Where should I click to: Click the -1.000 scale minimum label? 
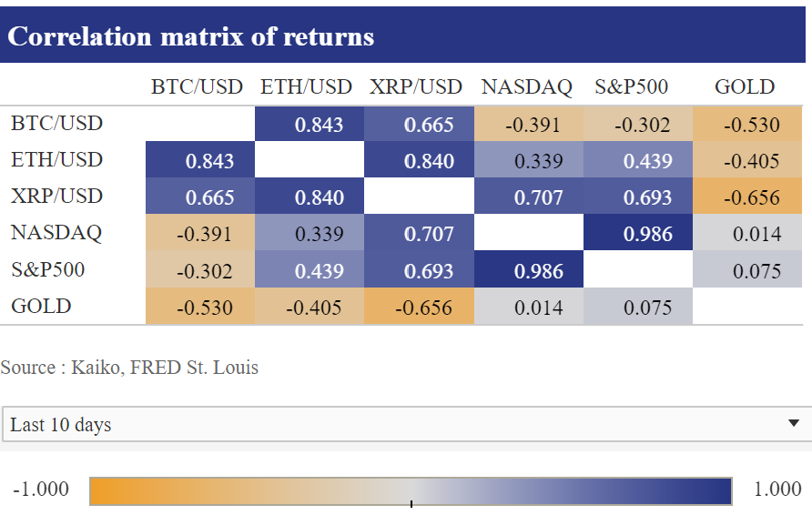[x=41, y=489]
